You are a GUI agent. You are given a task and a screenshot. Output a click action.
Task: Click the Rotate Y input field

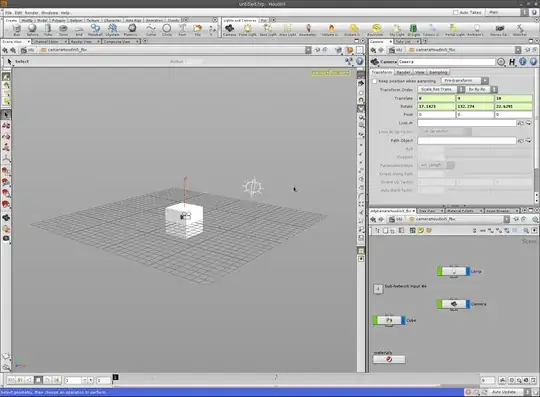(x=475, y=106)
